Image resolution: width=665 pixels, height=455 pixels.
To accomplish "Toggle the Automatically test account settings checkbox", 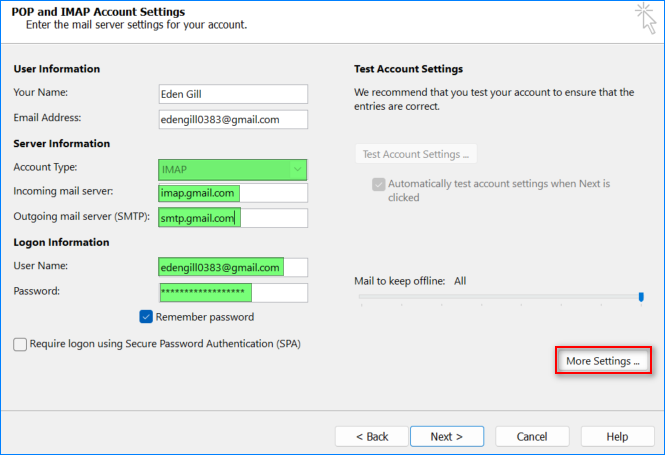I will coord(378,185).
